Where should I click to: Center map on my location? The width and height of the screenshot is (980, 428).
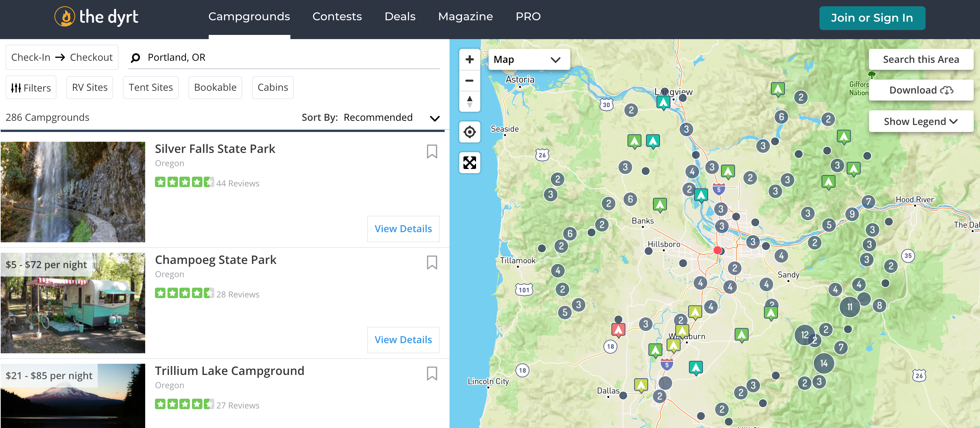point(469,132)
